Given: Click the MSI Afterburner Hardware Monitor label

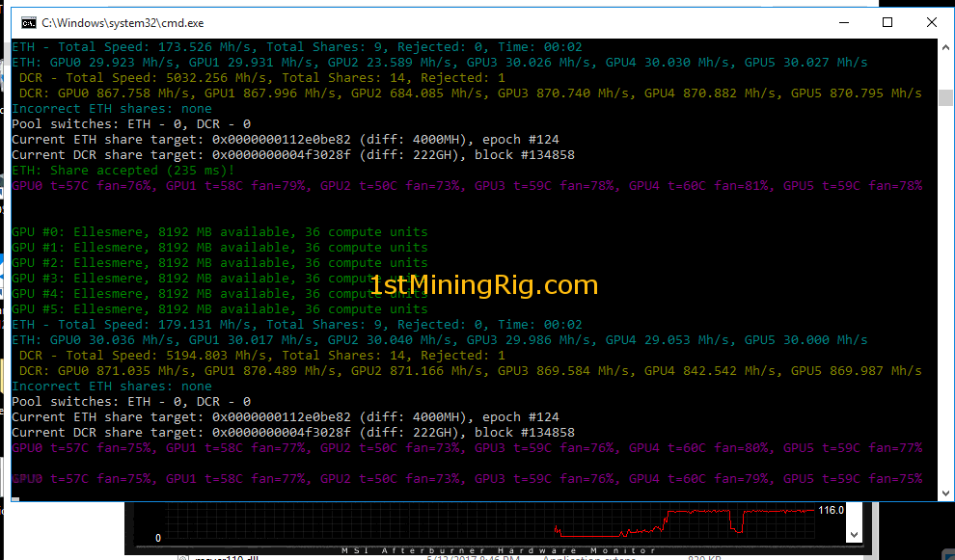Looking at the screenshot, I should (499, 550).
